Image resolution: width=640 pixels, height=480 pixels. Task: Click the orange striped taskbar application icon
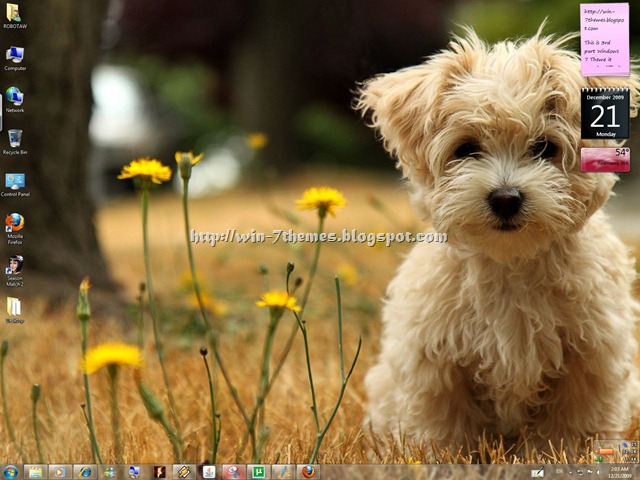click(x=184, y=472)
